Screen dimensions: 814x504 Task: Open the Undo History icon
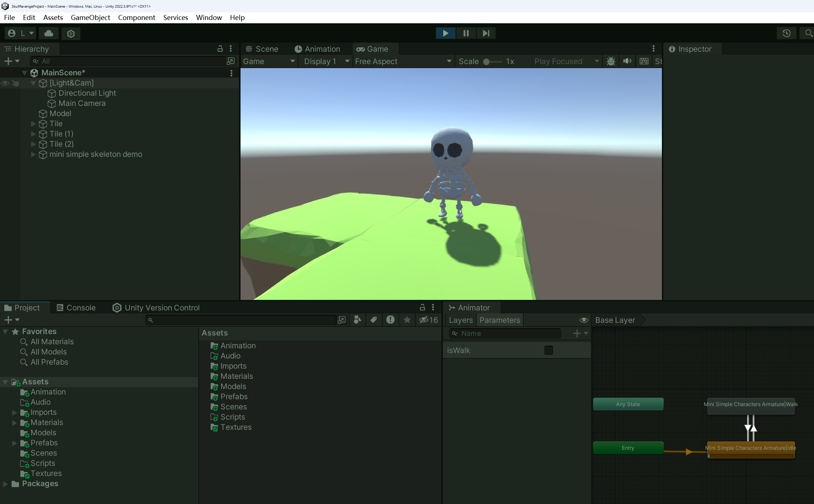coord(786,33)
